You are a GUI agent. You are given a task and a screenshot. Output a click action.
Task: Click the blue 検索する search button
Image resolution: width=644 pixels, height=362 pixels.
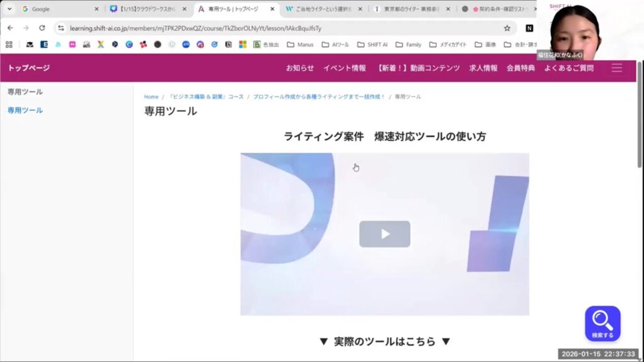(602, 323)
